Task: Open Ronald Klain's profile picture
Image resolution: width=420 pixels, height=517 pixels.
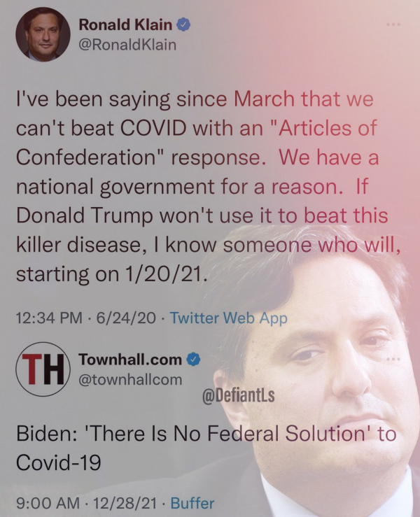Action: [x=43, y=34]
